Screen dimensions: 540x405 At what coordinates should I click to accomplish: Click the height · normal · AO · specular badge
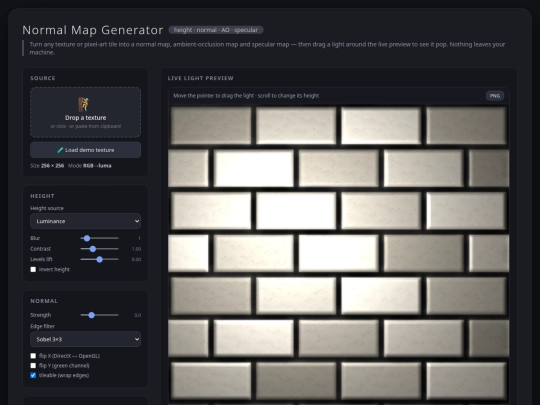tap(216, 30)
